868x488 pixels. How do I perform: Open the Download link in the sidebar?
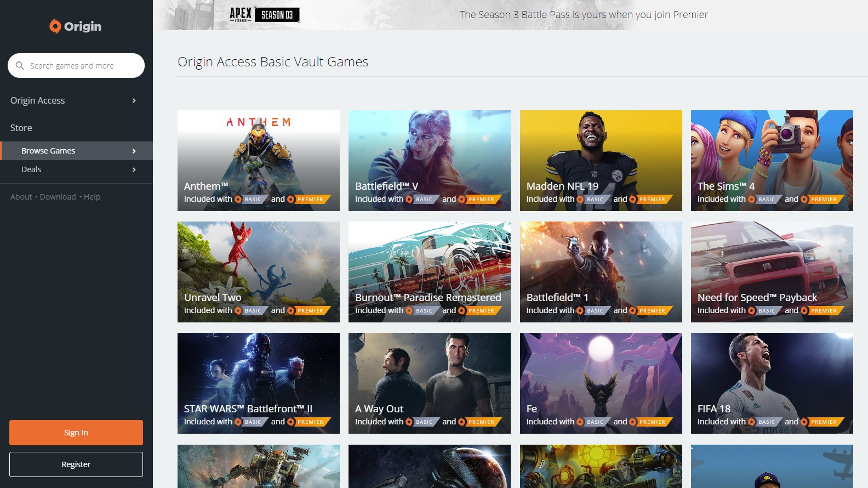pos(58,197)
